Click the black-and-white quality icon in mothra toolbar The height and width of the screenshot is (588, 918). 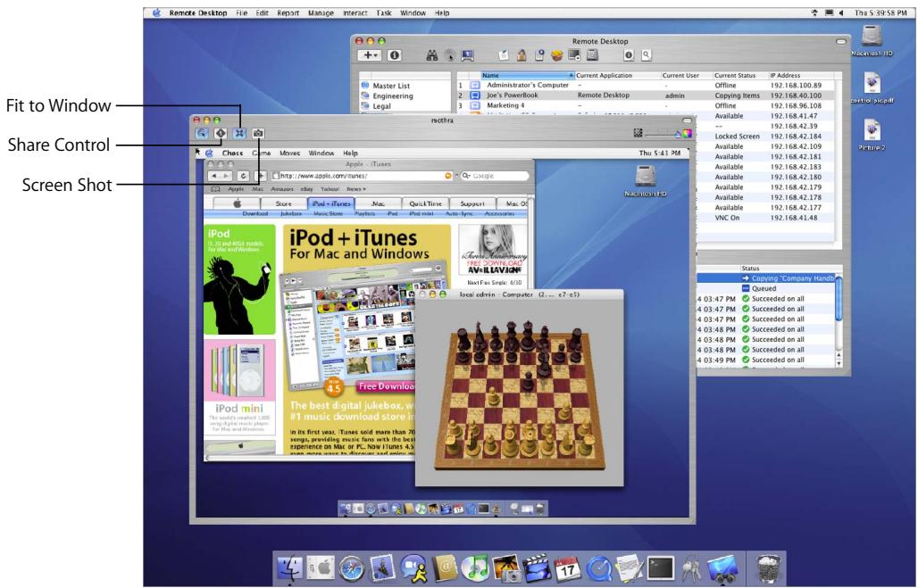[x=638, y=134]
